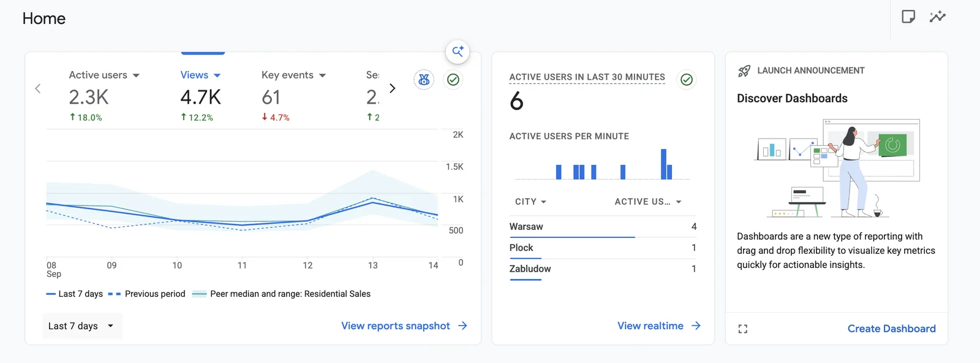Click the search insights magnifier icon

(x=458, y=52)
